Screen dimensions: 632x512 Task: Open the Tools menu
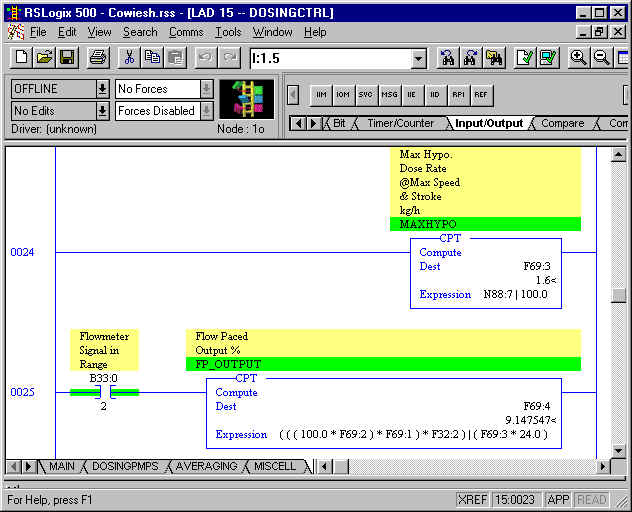[x=228, y=32]
